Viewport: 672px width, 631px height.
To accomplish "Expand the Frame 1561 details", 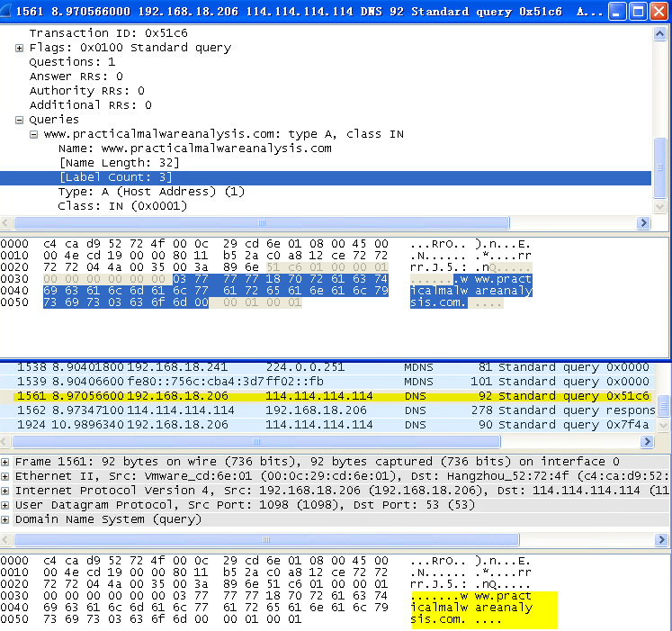I will [4, 463].
